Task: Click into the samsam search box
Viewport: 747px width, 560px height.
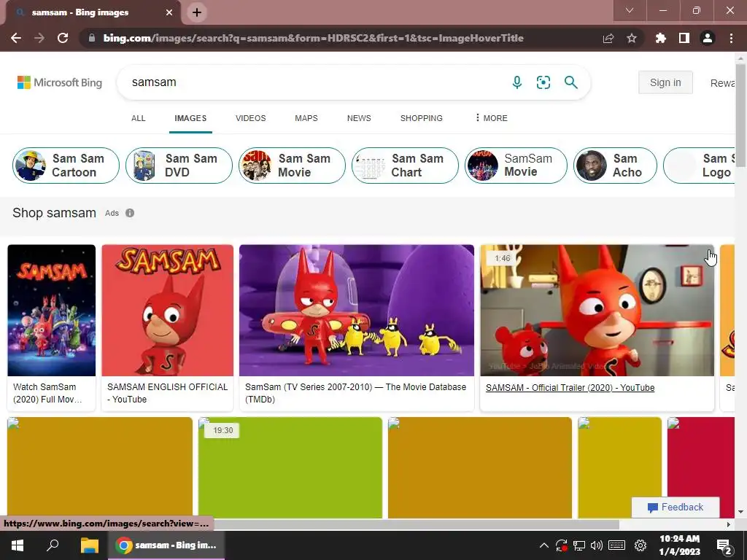Action: (314, 82)
